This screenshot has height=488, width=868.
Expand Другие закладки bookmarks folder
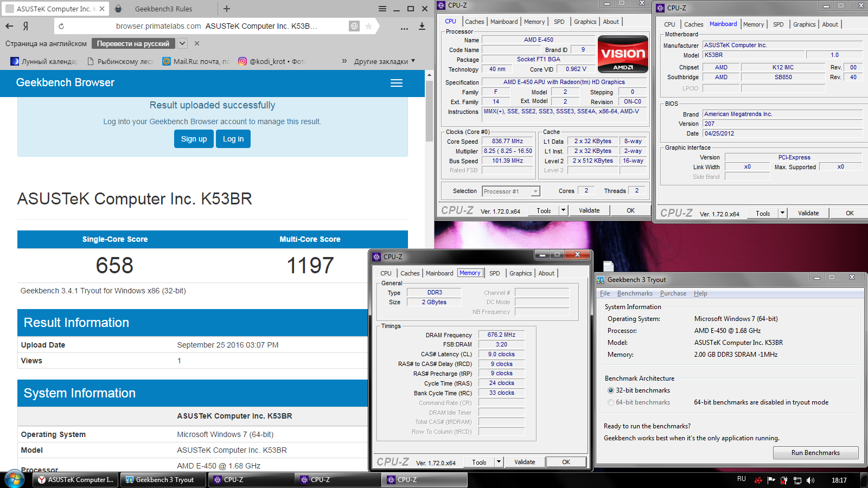coord(385,61)
